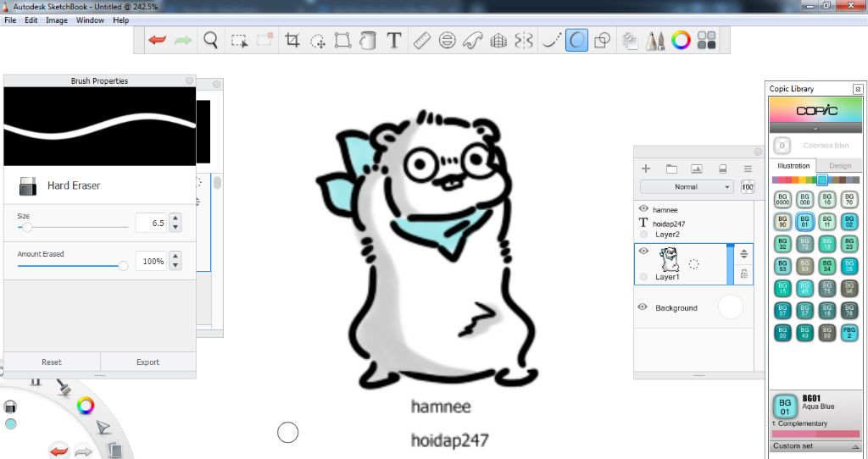Close the layer editor panel
868x459 pixels.
coord(758,152)
